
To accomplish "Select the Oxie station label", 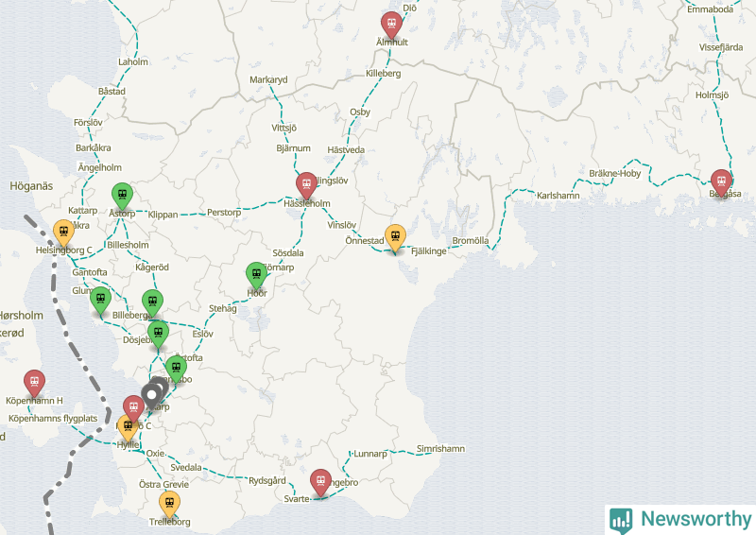I will point(155,454).
